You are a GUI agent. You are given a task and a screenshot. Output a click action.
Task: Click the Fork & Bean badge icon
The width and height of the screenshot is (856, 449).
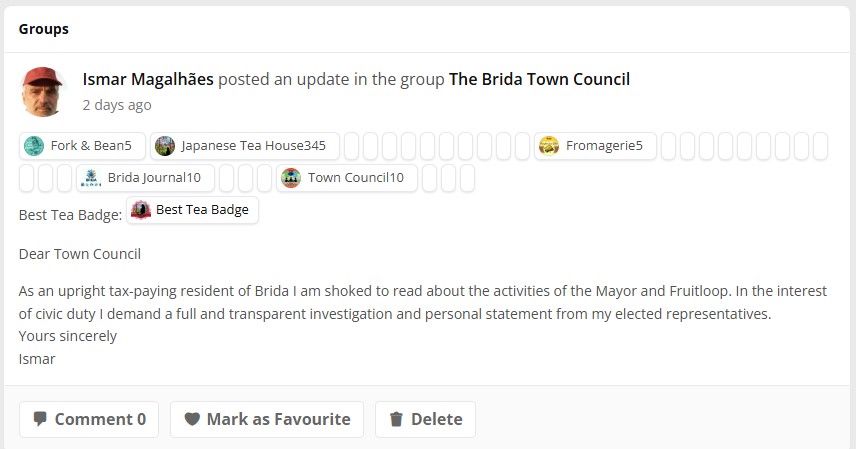pos(34,146)
